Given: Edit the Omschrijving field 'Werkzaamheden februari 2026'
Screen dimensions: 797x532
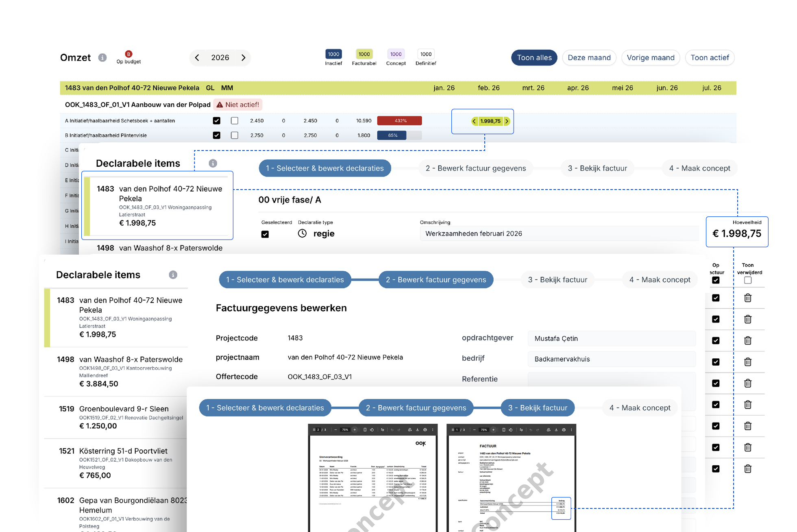Looking at the screenshot, I should point(560,234).
